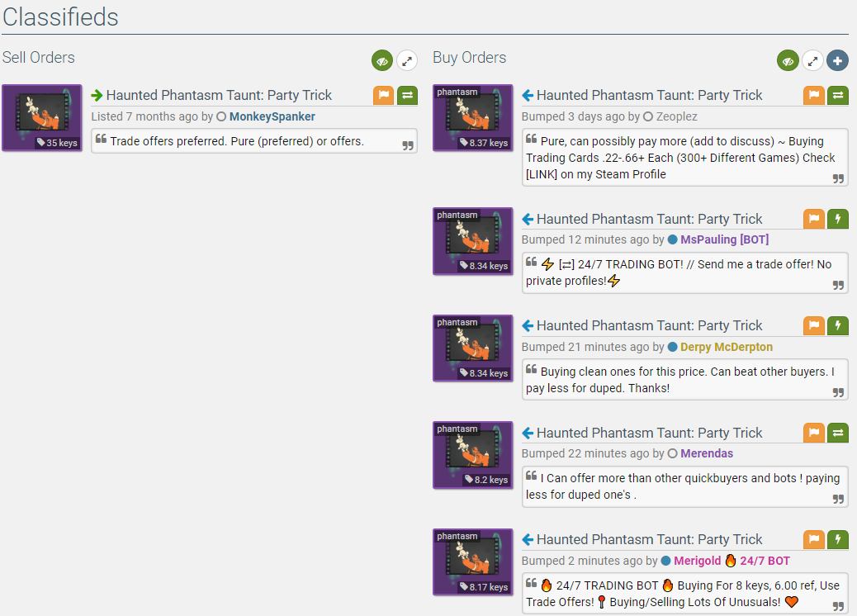The height and width of the screenshot is (616, 857).
Task: Toggle Sell Orders visibility eye icon
Action: [x=381, y=60]
